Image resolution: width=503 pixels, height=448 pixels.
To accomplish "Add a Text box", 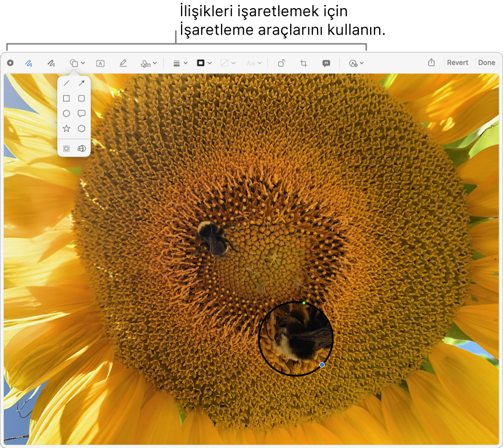I will pos(100,64).
